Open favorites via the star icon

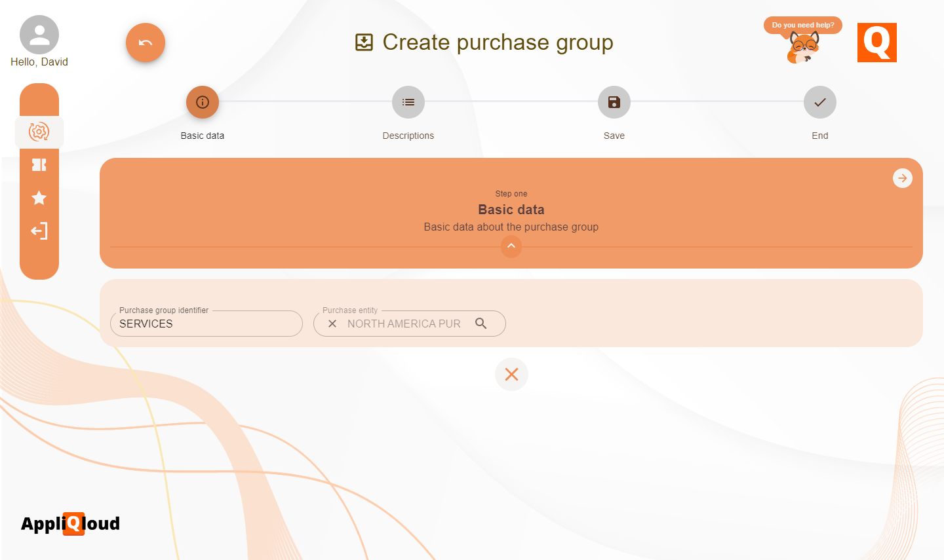coord(39,197)
